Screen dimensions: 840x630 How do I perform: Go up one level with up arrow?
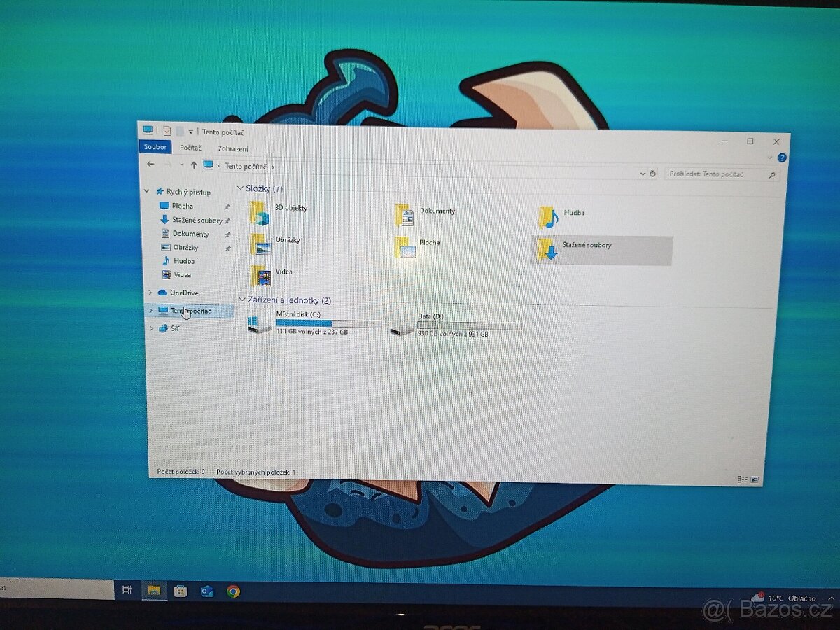(x=194, y=165)
